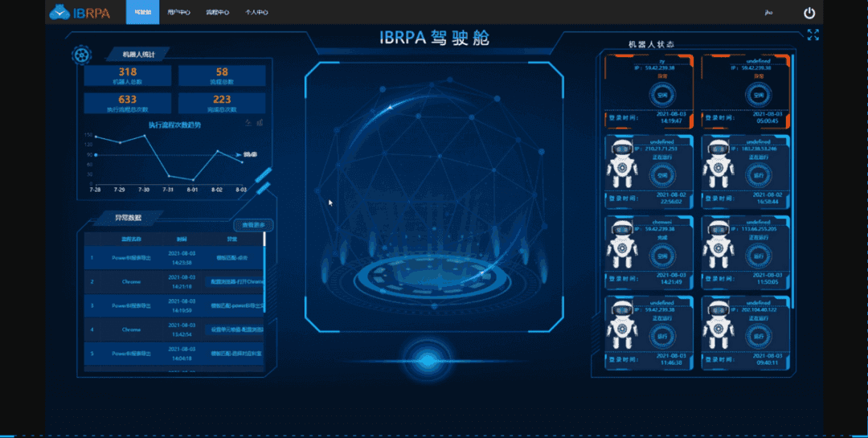Click the IBRPA logo
The width and height of the screenshot is (868, 438).
80,12
